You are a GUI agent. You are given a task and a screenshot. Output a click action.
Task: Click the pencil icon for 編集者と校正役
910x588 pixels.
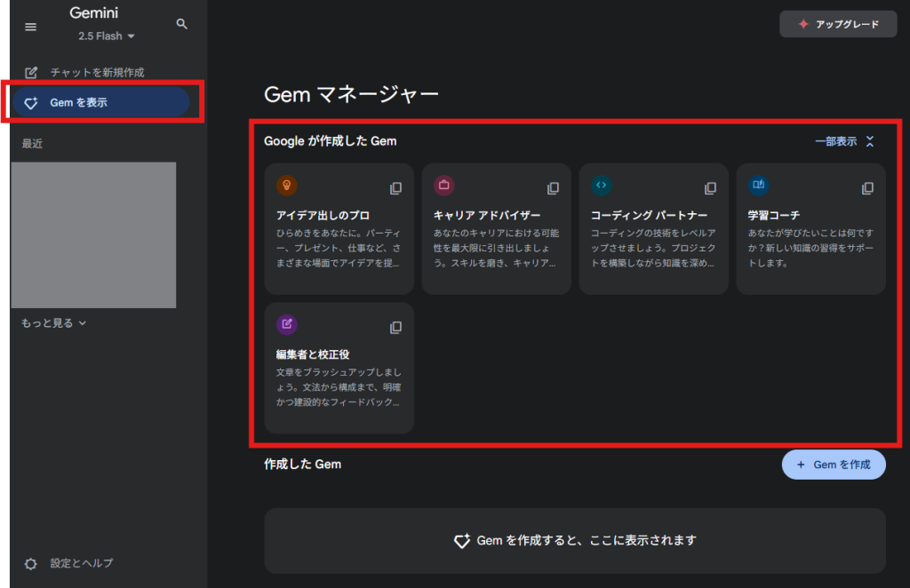[287, 325]
